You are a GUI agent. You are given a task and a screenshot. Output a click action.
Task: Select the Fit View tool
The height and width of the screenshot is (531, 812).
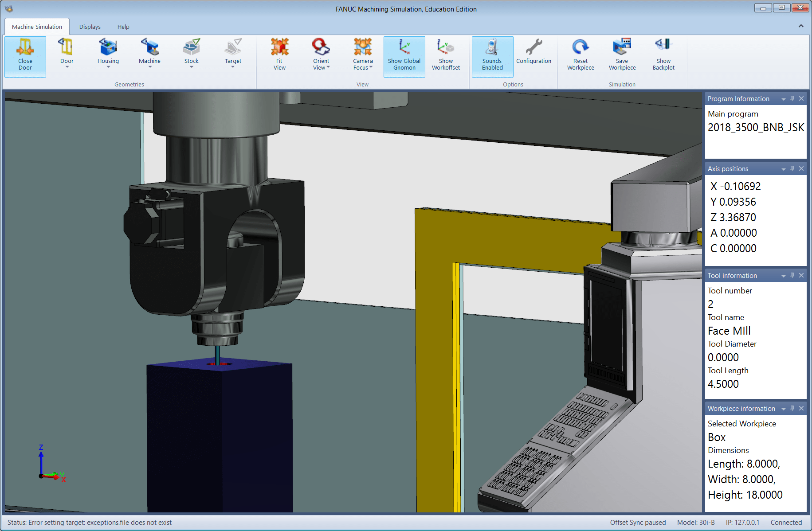click(x=279, y=56)
